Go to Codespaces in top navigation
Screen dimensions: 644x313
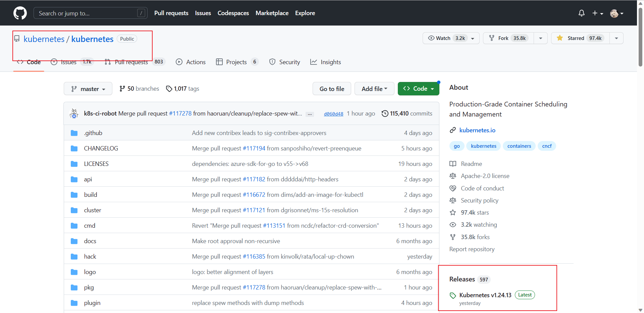(x=233, y=13)
